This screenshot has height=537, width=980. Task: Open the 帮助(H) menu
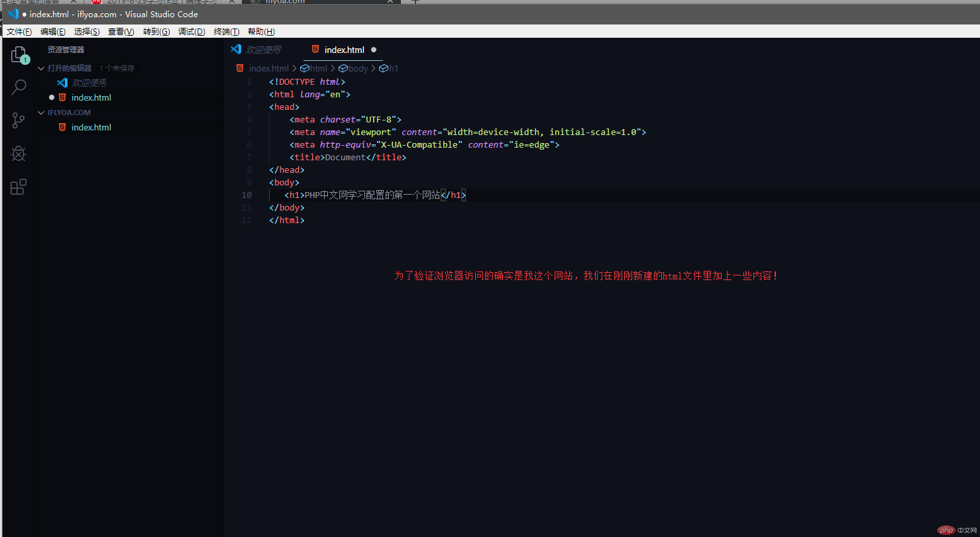[261, 32]
